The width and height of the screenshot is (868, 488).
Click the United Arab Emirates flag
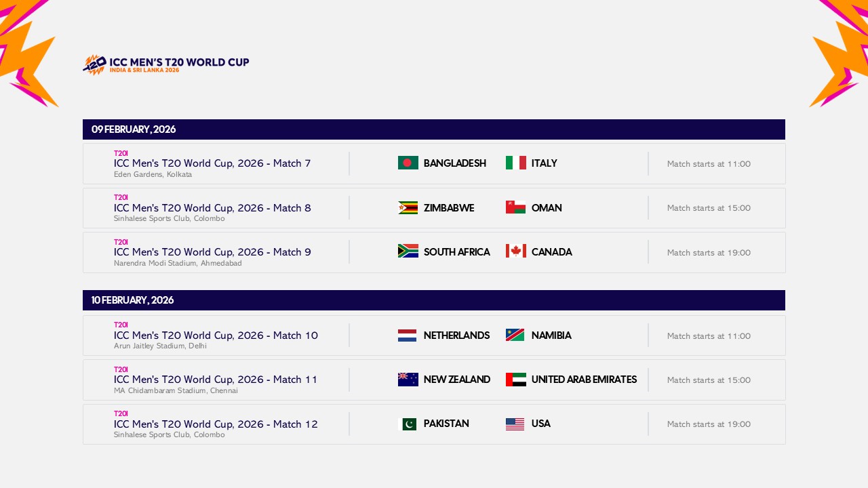[x=516, y=380]
